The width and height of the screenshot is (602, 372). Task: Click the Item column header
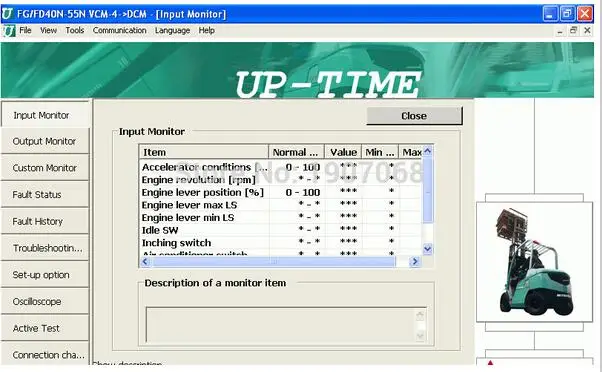[x=203, y=152]
